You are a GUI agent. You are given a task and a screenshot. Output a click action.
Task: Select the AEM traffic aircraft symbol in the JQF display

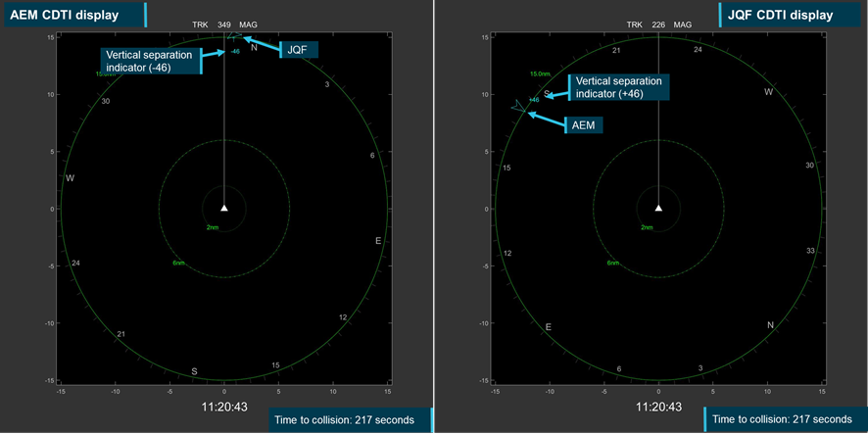518,105
